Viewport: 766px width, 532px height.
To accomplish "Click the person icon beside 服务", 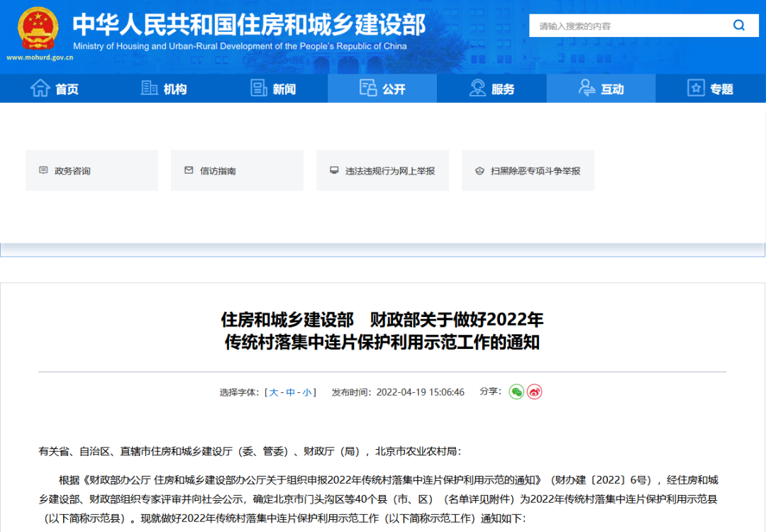I will 477,89.
